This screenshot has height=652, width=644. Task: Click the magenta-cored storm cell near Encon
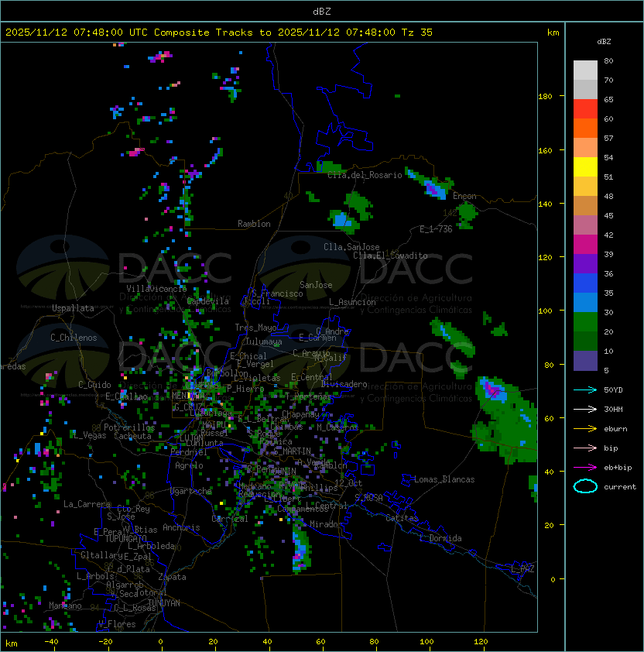tap(433, 187)
